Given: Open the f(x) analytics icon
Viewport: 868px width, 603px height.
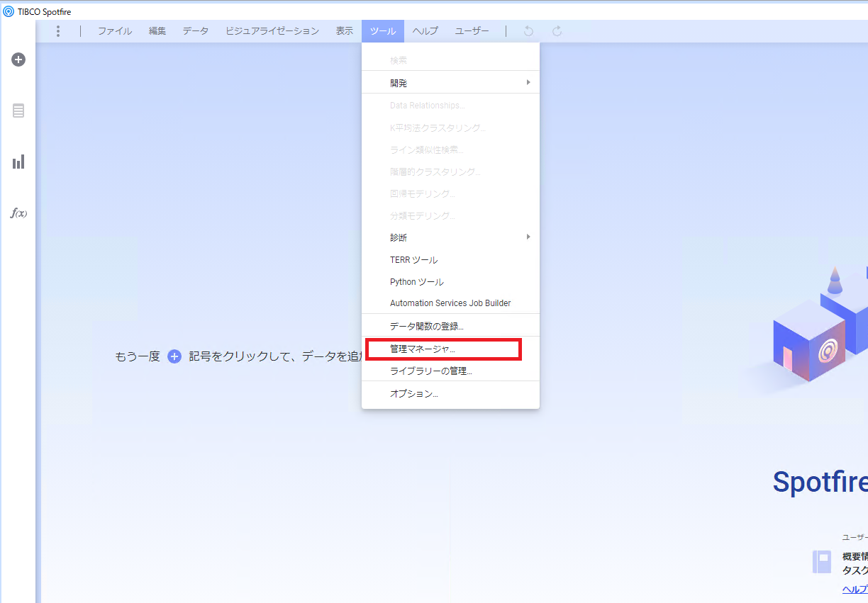Looking at the screenshot, I should tap(18, 213).
